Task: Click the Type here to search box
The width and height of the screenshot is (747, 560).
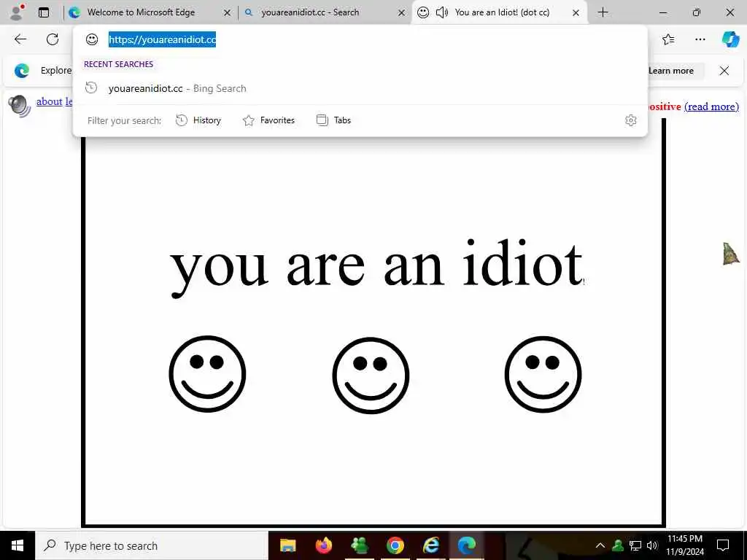Action: coord(152,545)
